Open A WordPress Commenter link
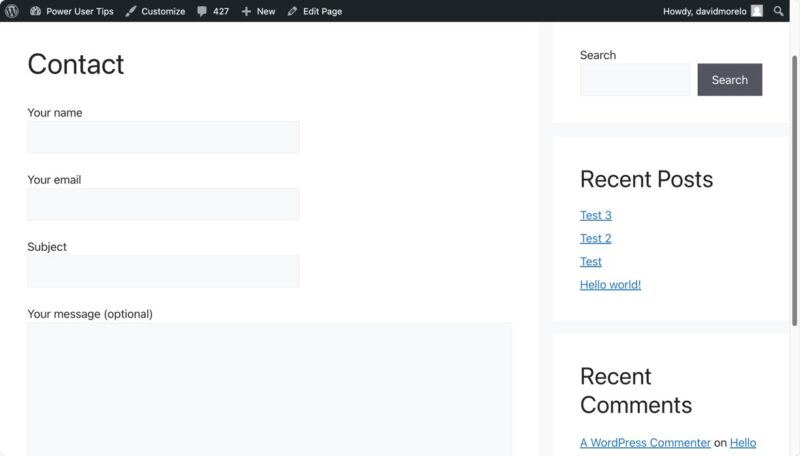 coord(645,443)
